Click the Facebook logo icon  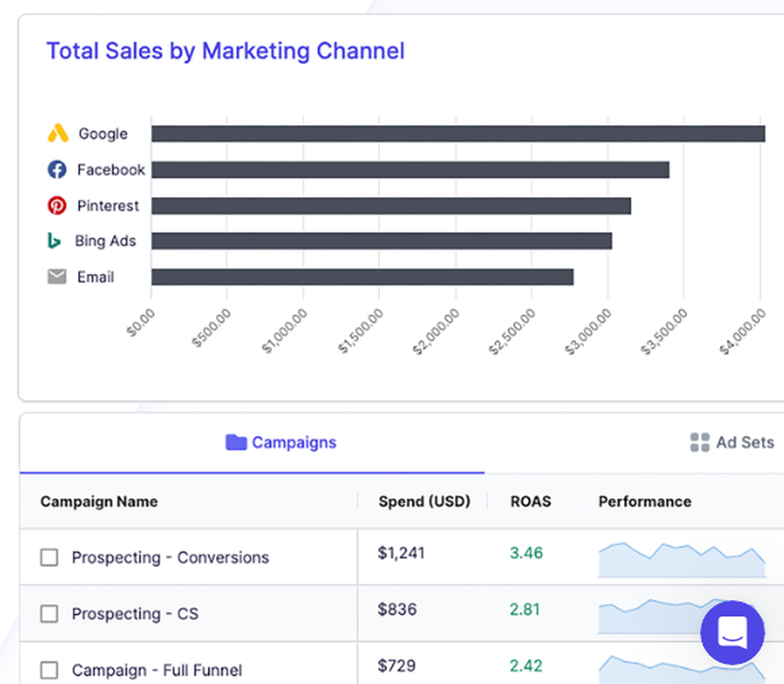[x=57, y=169]
